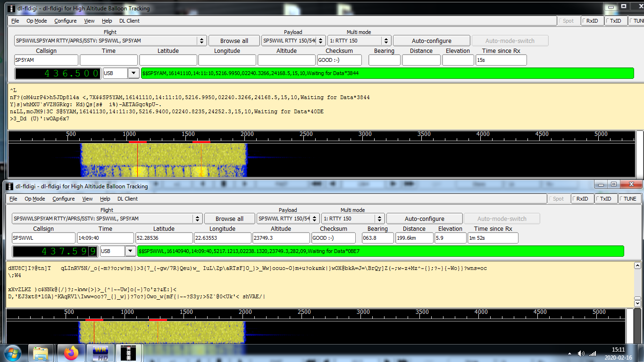Toggle TxID in the lower dl-fldigi window
Screen dimensions: 644x362
[605, 199]
